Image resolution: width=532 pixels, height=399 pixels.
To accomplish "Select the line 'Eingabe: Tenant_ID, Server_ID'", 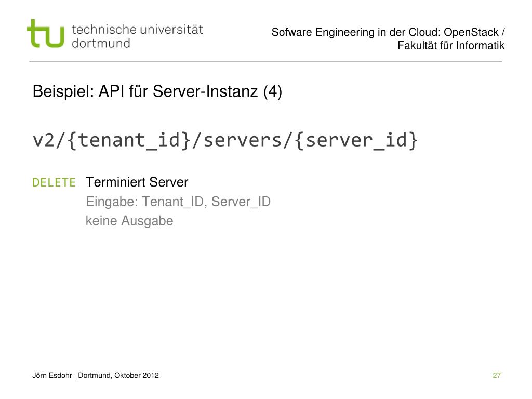I will click(178, 202).
